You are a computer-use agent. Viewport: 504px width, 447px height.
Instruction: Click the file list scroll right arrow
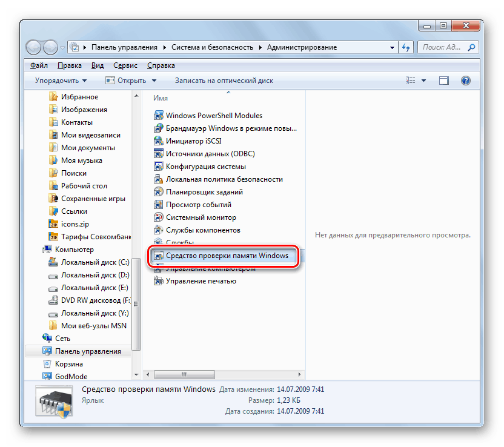pos(299,374)
